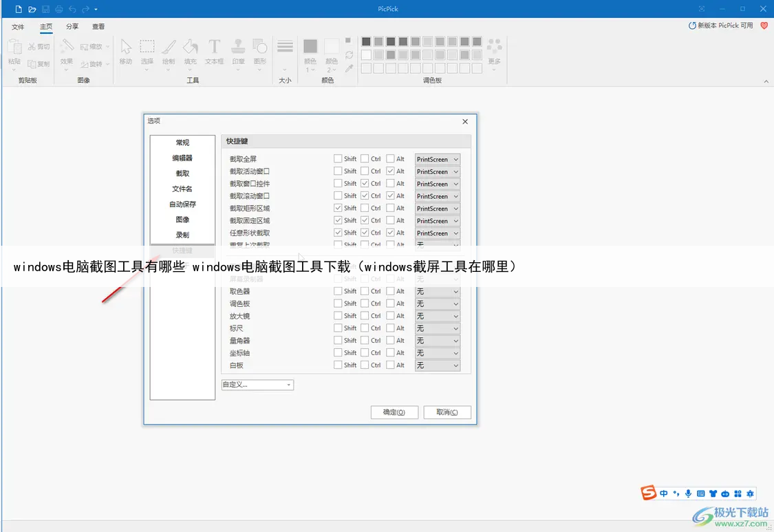The image size is (774, 532).
Task: Open key dropdown for 白板 row
Action: click(x=438, y=365)
